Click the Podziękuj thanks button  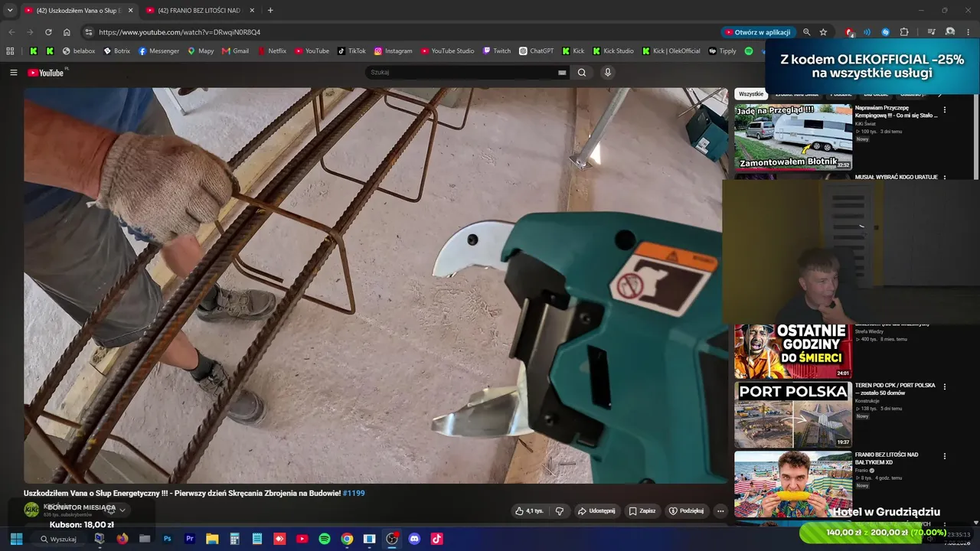(x=686, y=510)
